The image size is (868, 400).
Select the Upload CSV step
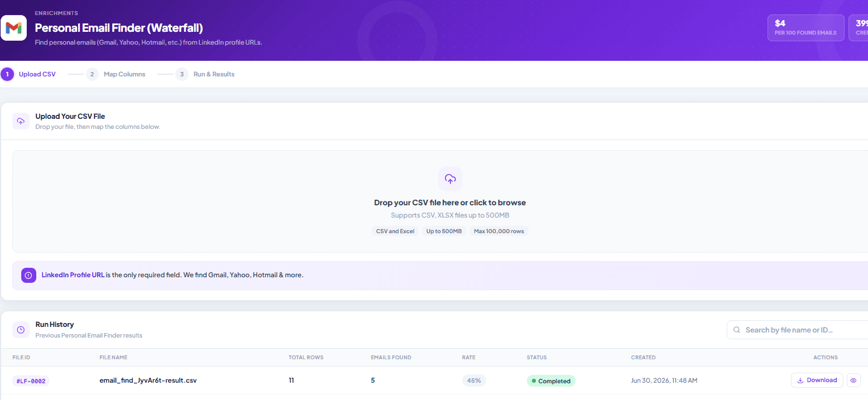[28, 74]
